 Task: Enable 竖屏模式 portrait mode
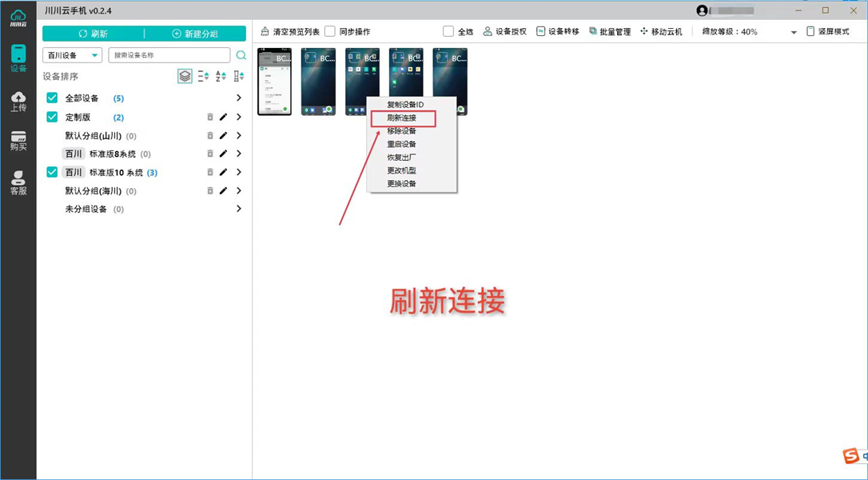point(809,31)
